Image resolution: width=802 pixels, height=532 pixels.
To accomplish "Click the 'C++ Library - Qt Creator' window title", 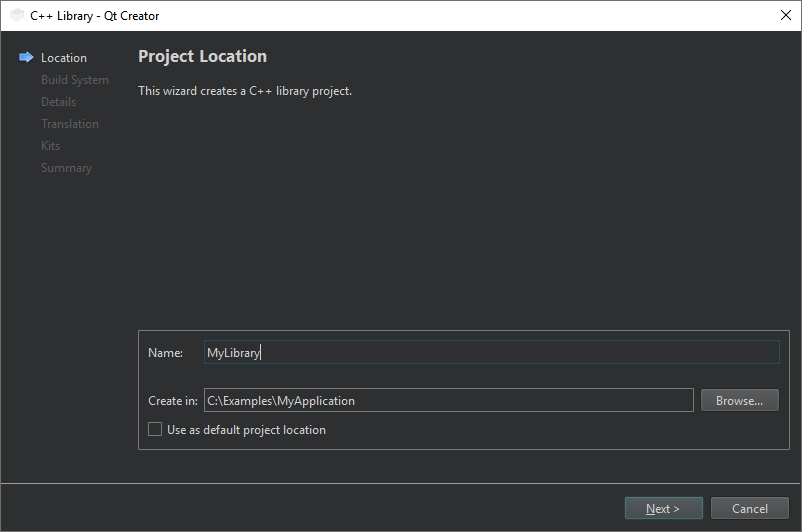I will 95,15.
